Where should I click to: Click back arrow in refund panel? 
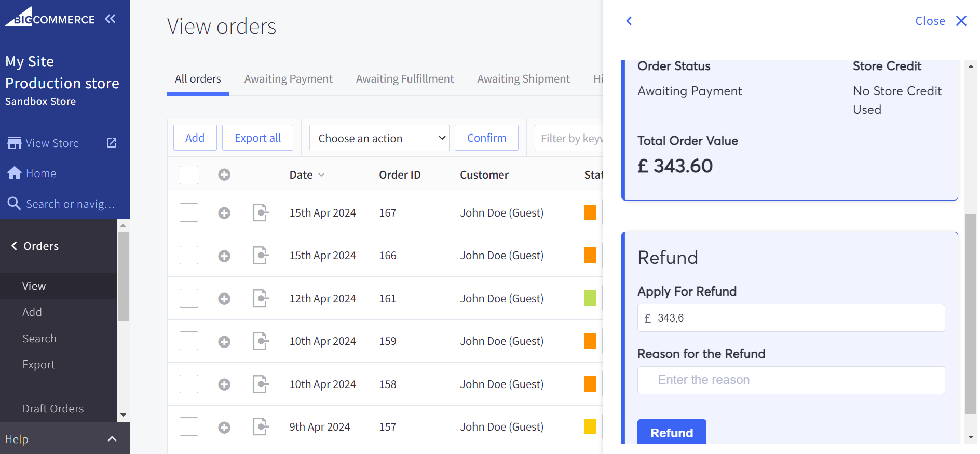629,21
